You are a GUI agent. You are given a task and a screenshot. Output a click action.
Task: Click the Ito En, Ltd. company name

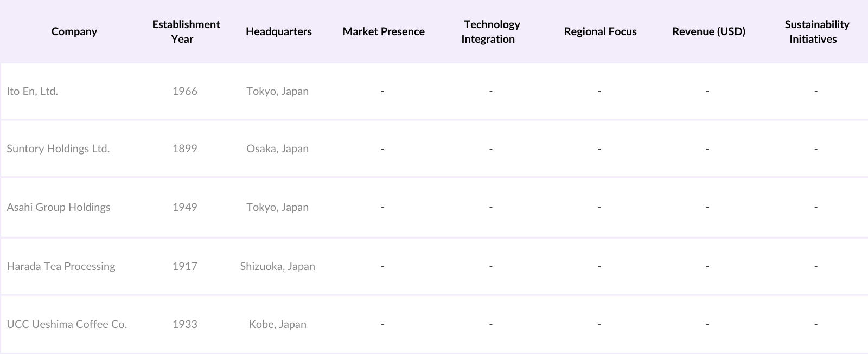point(33,91)
